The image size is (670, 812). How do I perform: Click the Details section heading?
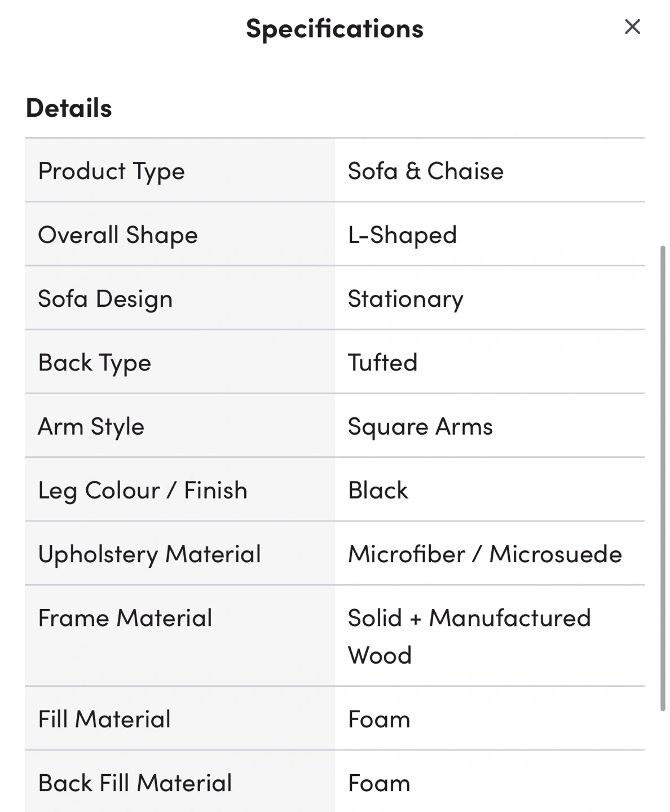click(69, 108)
